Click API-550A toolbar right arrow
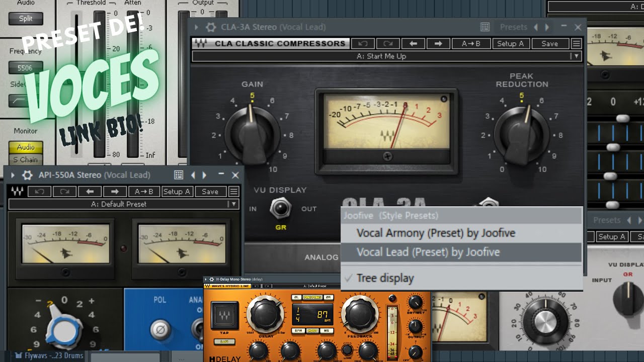Image resolution: width=644 pixels, height=362 pixels. [x=115, y=192]
